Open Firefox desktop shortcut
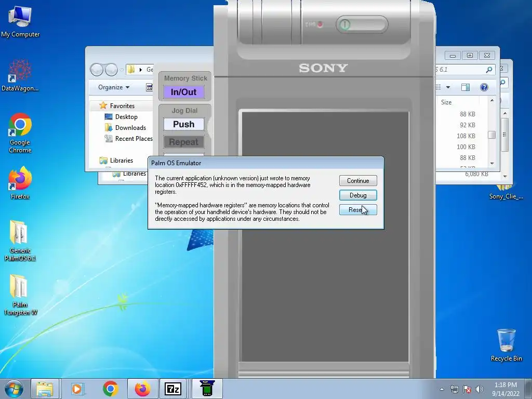This screenshot has height=399, width=532. point(20,183)
